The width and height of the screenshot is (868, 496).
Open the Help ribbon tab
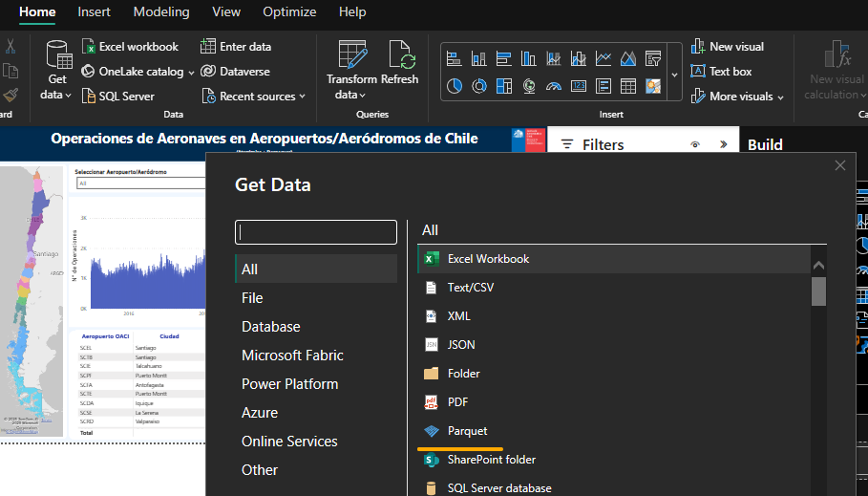coord(352,12)
